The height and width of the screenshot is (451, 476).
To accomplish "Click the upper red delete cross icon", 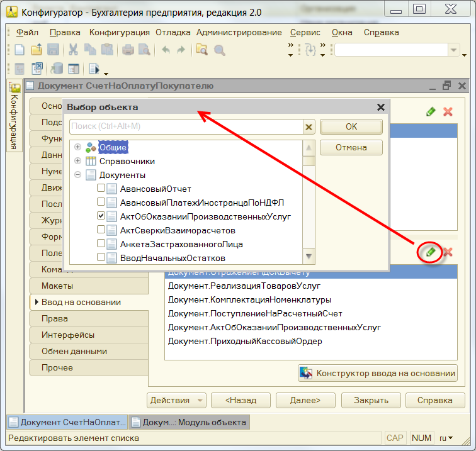I will 448,111.
